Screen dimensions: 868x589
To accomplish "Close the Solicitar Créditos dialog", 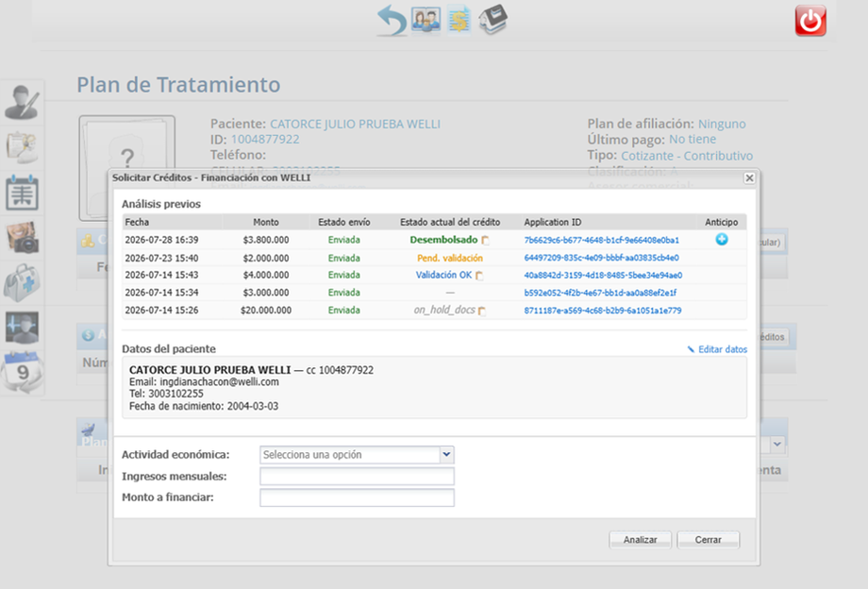I will tap(749, 177).
